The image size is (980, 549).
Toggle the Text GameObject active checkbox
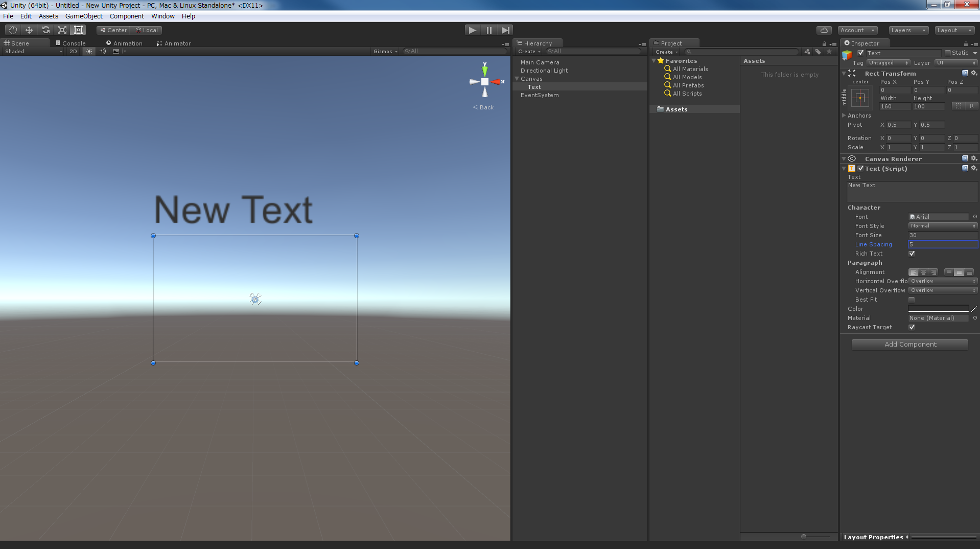pos(861,53)
